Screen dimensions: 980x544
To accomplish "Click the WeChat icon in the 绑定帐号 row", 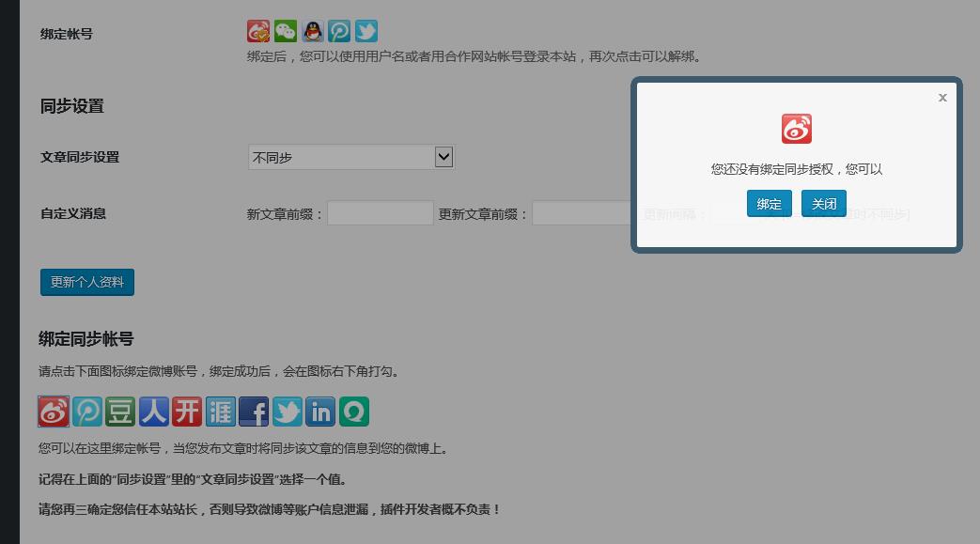I will tap(286, 31).
